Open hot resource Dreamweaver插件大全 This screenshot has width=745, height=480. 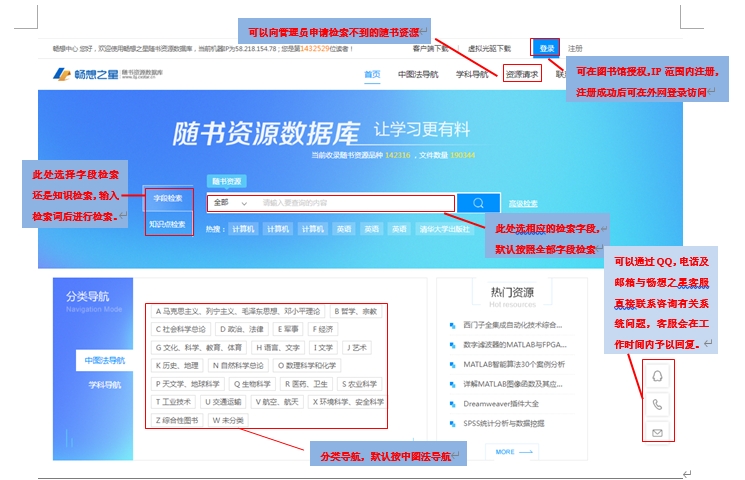(501, 404)
